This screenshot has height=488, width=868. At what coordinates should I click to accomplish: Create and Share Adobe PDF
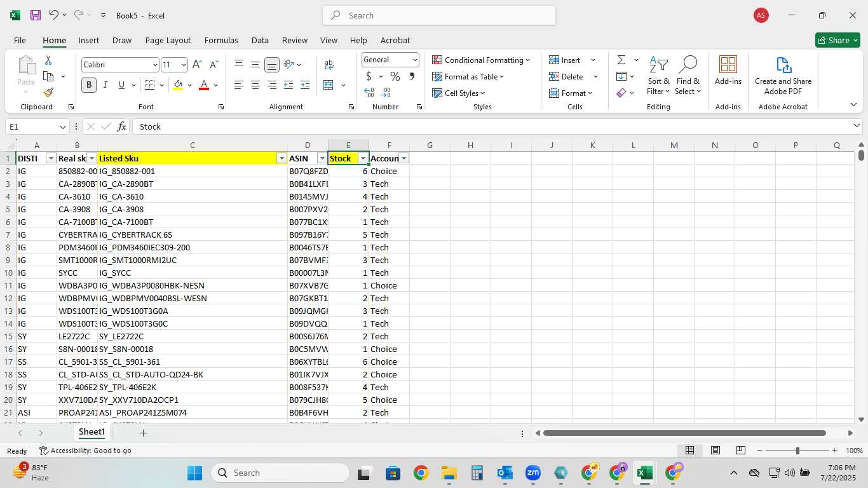pyautogui.click(x=783, y=76)
